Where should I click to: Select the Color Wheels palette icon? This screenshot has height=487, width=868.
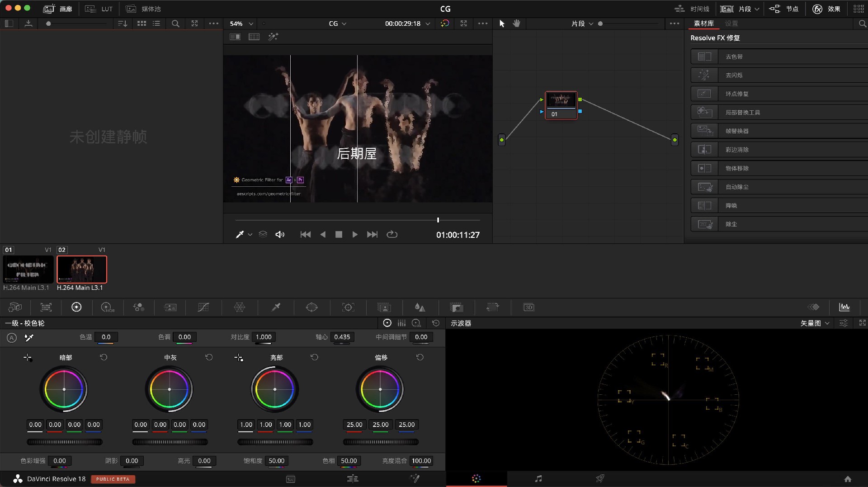pos(76,307)
